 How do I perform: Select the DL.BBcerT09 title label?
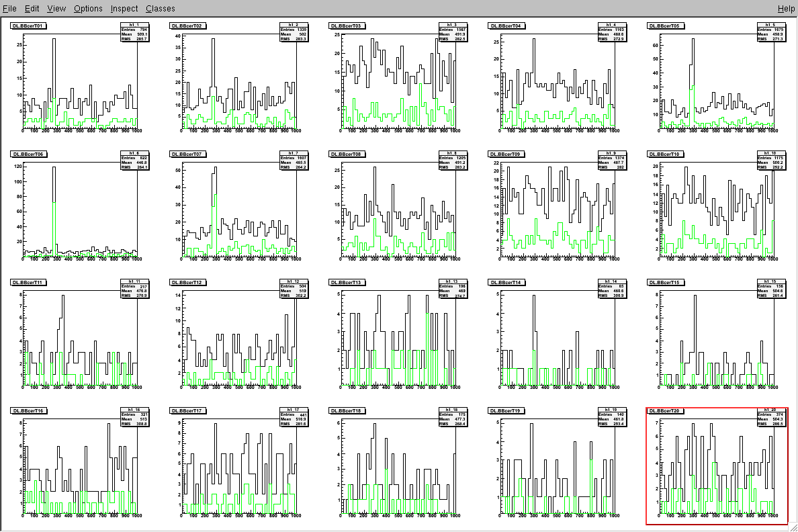click(x=506, y=154)
